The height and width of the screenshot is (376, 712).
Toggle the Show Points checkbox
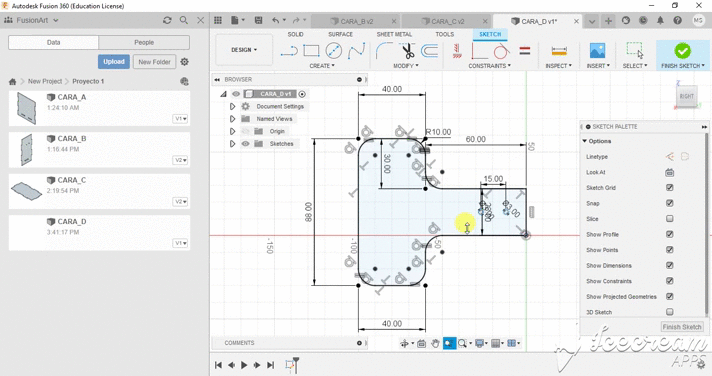coord(670,250)
